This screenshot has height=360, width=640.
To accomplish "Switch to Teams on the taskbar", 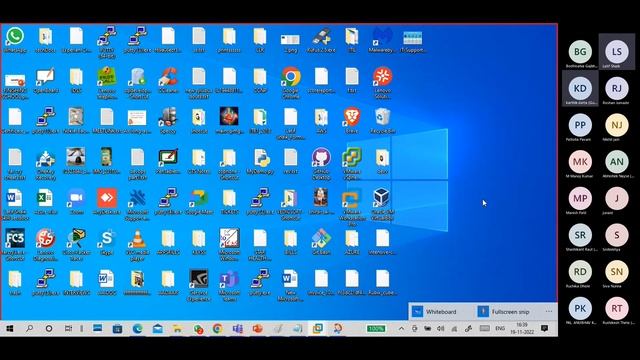I will click(x=237, y=329).
